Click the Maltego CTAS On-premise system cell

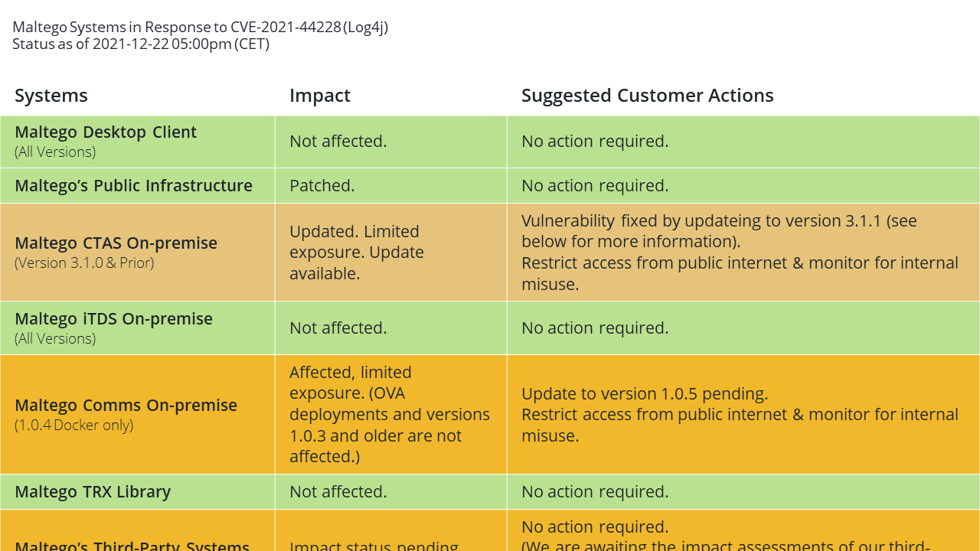[x=138, y=252]
